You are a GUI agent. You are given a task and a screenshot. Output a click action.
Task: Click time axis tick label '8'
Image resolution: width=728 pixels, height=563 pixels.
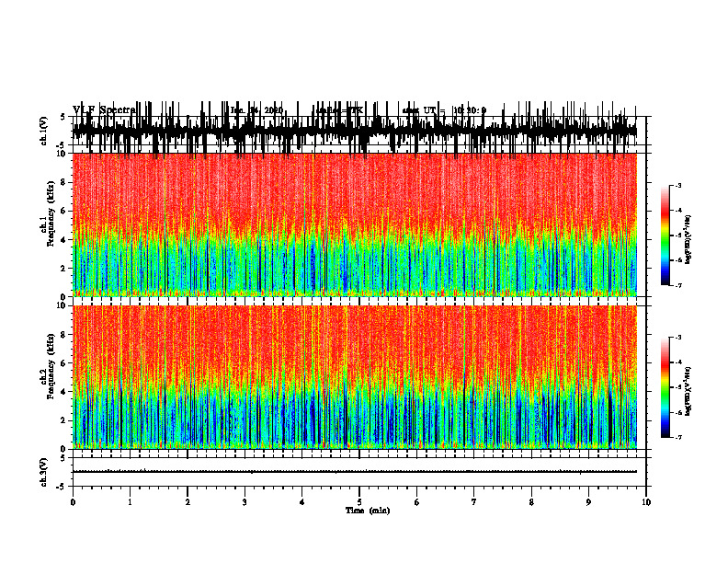[x=531, y=502]
